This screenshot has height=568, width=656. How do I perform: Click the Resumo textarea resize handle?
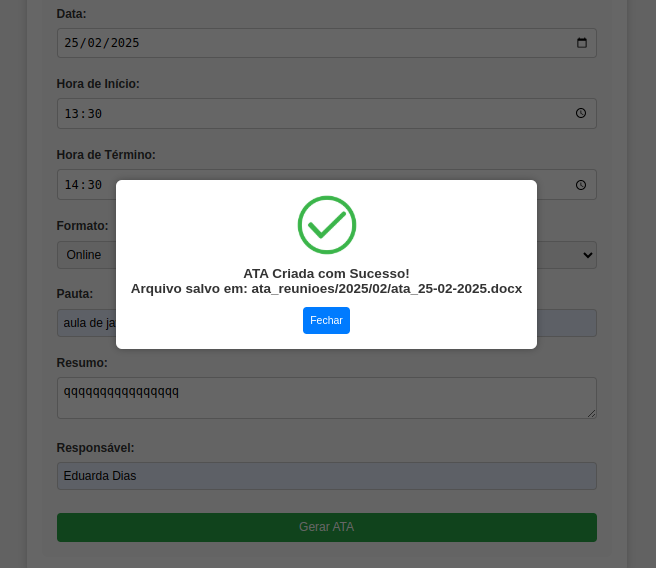[591, 413]
